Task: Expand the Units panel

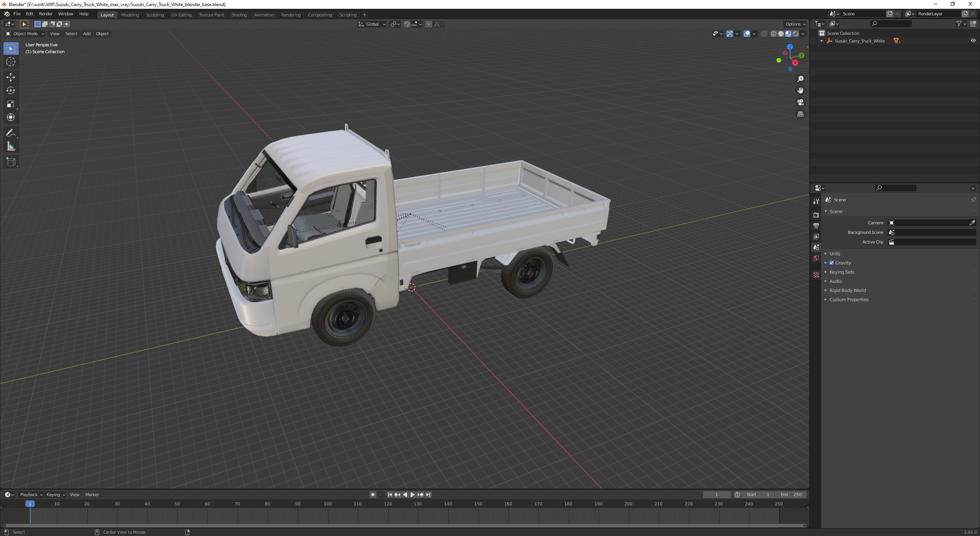Action: 835,253
